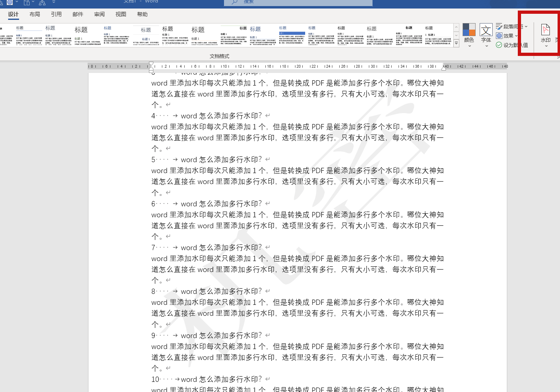Expand the full document style gallery

[456, 43]
